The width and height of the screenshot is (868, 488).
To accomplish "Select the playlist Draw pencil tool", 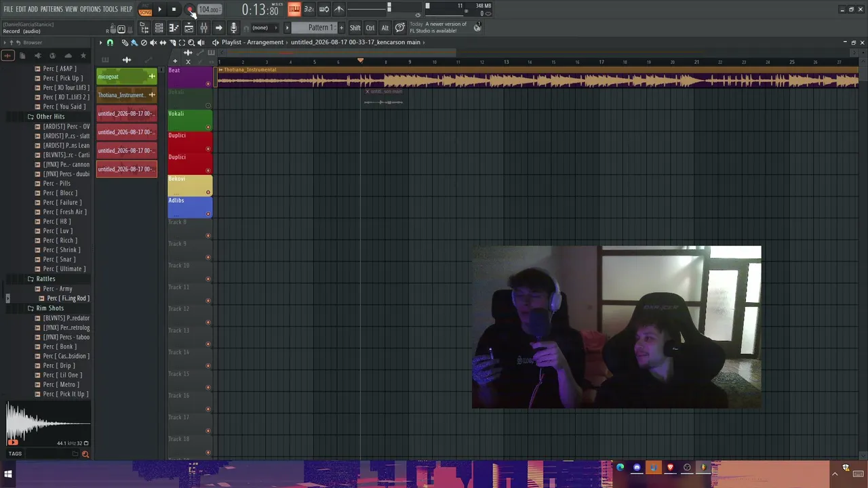I will tap(125, 43).
